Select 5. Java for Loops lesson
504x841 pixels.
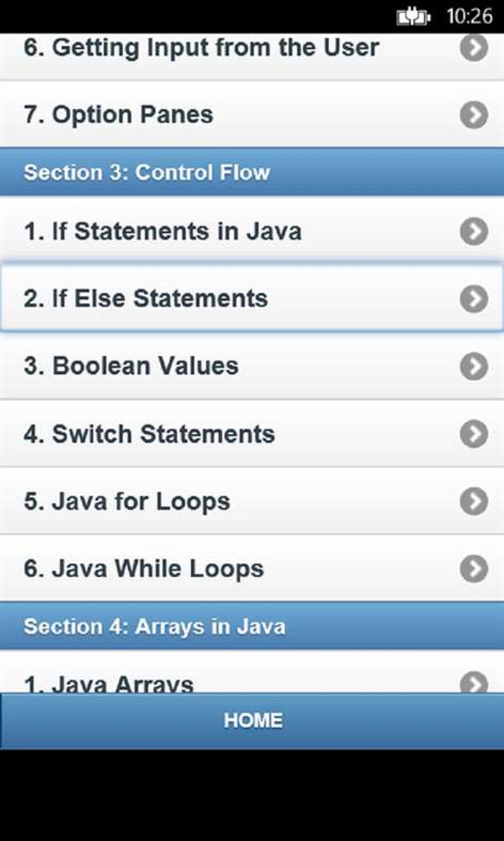127,501
